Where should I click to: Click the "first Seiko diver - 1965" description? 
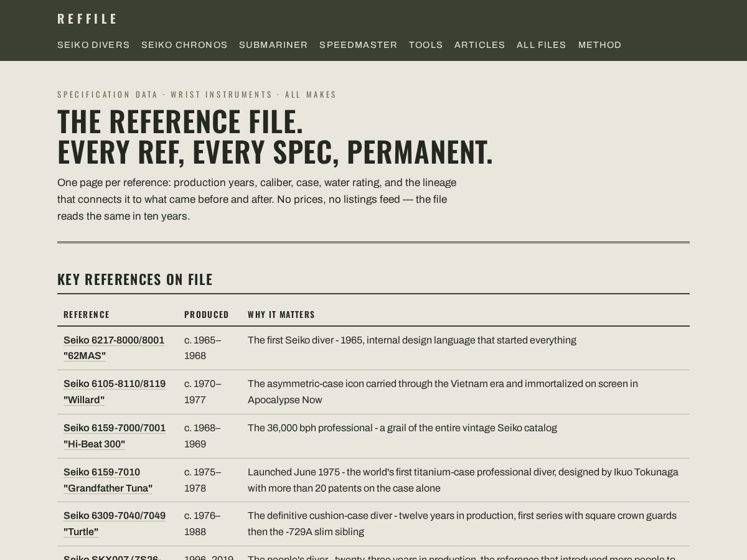click(x=412, y=340)
